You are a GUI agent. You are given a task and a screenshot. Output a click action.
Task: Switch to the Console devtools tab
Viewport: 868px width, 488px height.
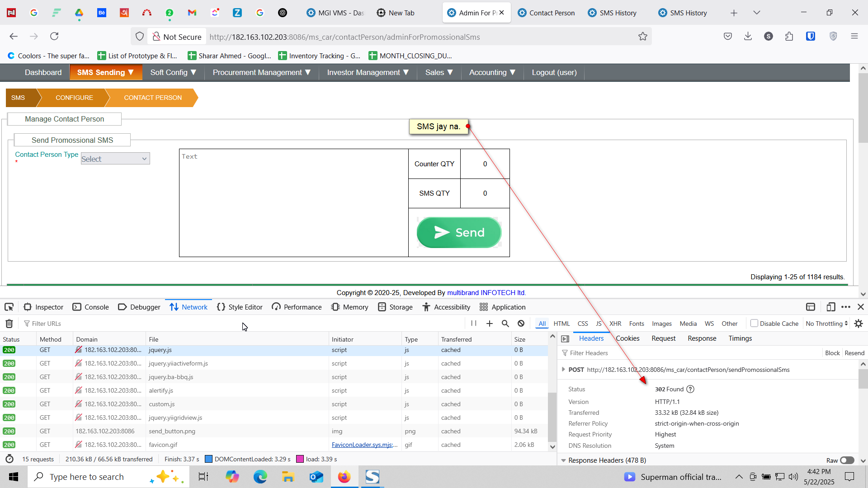91,307
